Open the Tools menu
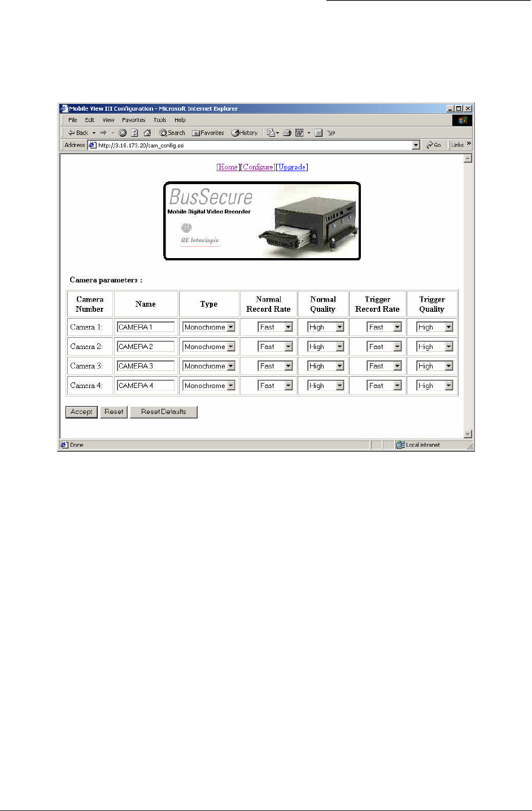Image resolution: width=532 pixels, height=811 pixels. 160,120
